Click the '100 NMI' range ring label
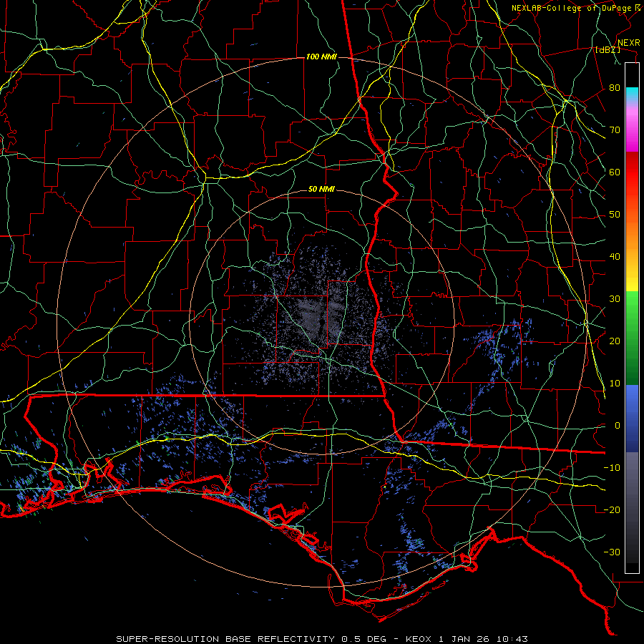644x644 pixels. [321, 57]
